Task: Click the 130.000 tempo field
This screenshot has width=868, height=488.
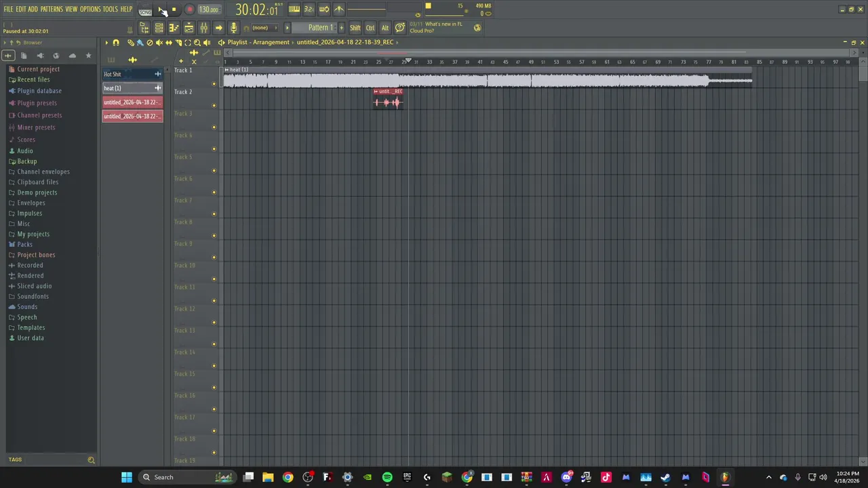Action: coord(208,9)
